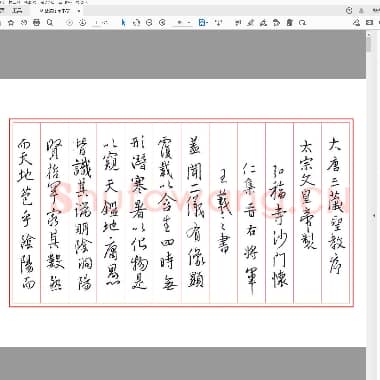Screen dimensions: 380x380
Task: Click the clock history icon in the tab bar
Action: point(349,10)
